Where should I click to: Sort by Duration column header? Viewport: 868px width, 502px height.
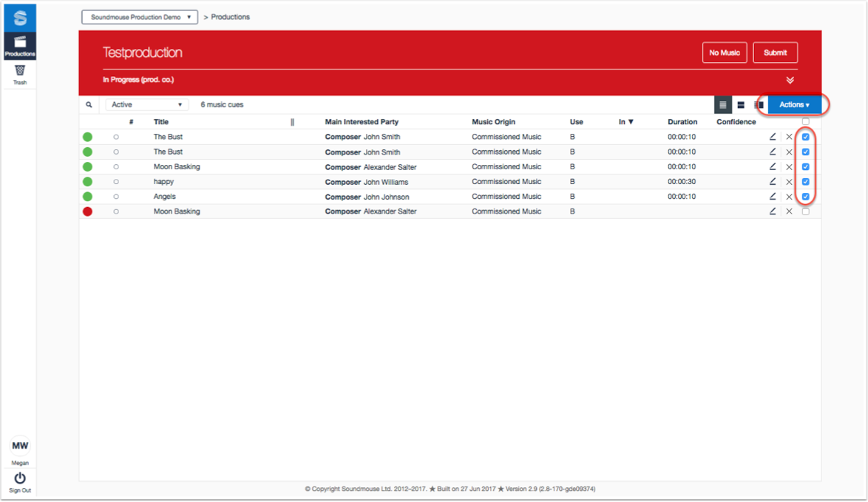point(682,122)
